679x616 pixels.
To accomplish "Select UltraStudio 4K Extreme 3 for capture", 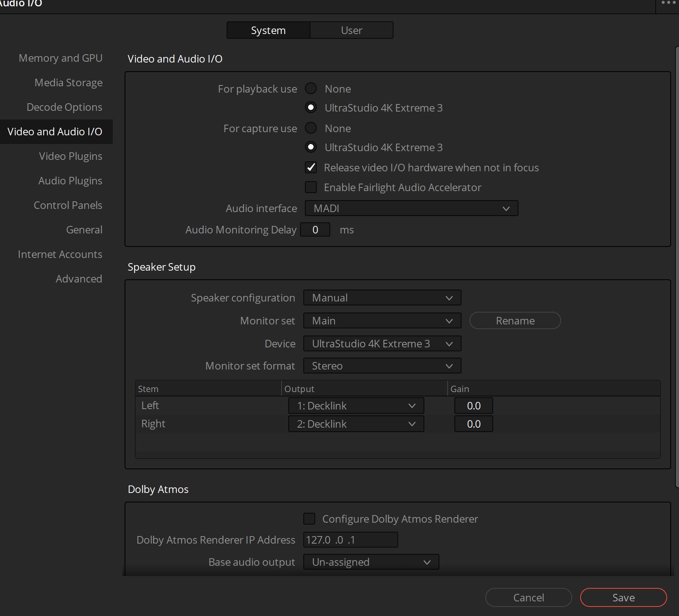I will [311, 147].
